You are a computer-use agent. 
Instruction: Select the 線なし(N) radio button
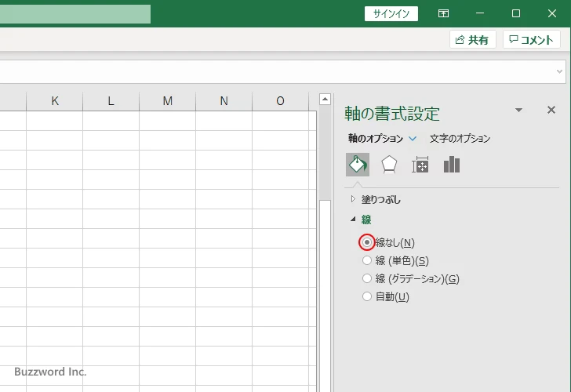point(367,242)
